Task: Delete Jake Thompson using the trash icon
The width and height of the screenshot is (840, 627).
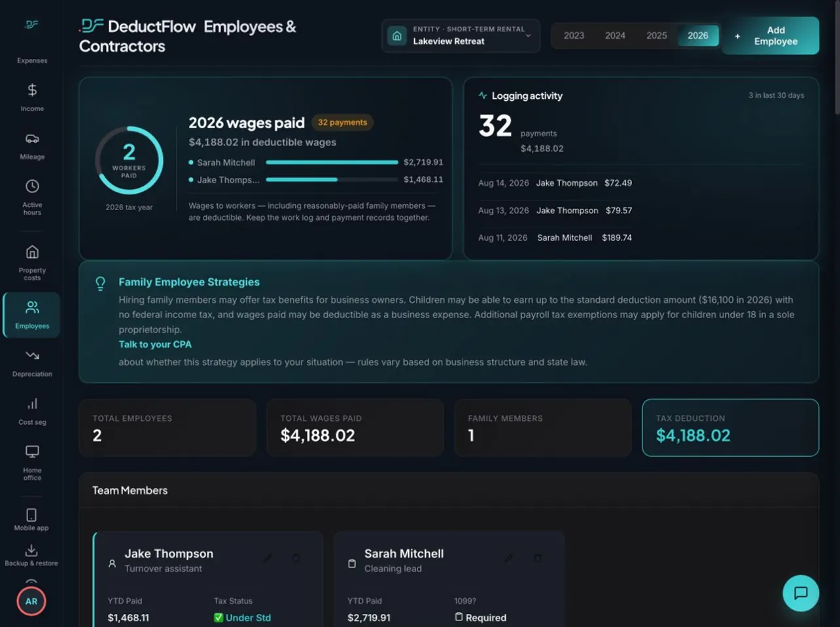Action: [296, 558]
